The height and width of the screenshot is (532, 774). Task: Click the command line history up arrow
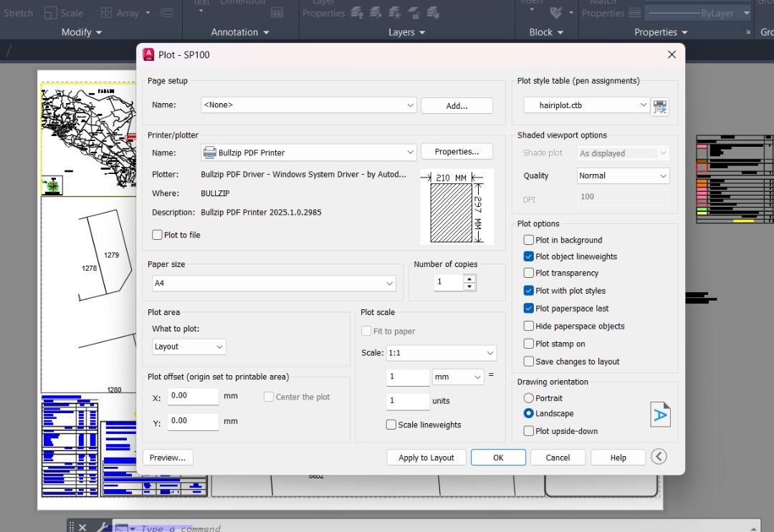click(x=754, y=528)
